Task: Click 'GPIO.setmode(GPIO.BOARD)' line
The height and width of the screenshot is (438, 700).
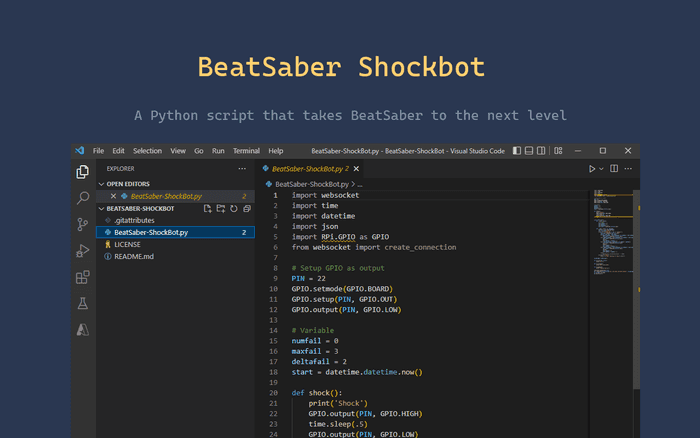Action: pos(342,289)
